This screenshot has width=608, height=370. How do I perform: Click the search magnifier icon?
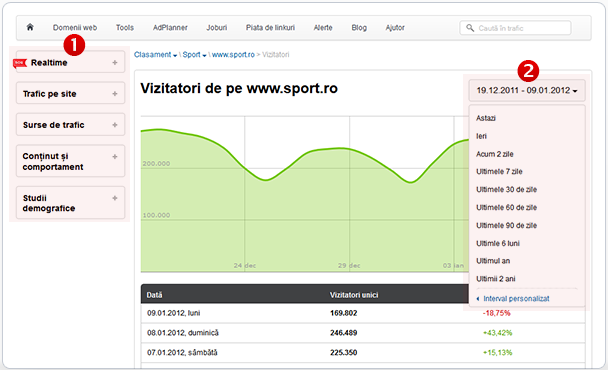click(470, 28)
